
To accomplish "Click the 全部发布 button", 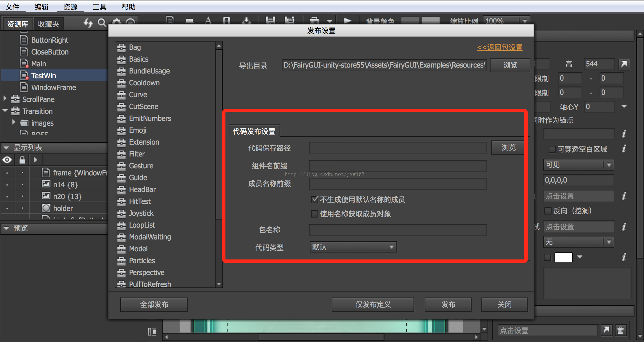I will point(154,304).
